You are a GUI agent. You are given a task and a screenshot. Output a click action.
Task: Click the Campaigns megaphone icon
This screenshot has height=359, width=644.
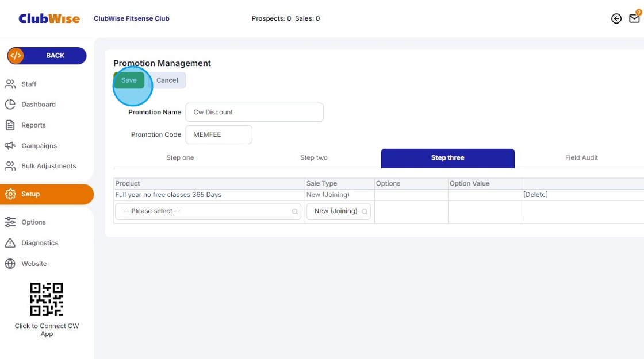click(x=10, y=146)
